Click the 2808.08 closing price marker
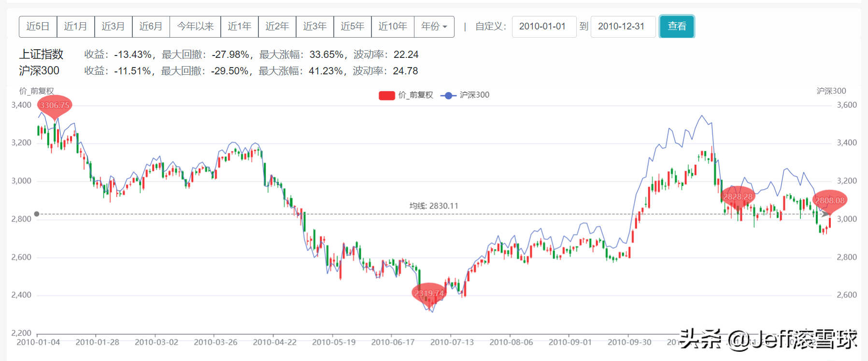This screenshot has width=868, height=361. pos(829,200)
